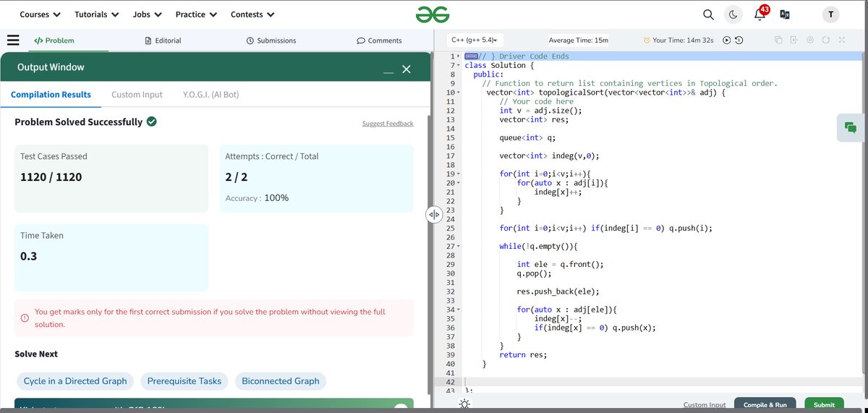Open the search magnifier icon
The height and width of the screenshot is (413, 868).
(x=709, y=14)
